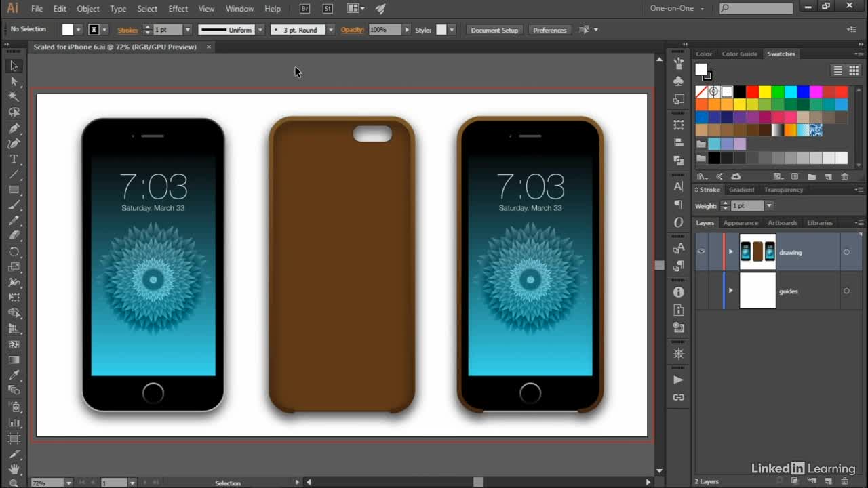Switch swatches to list view

pyautogui.click(x=838, y=70)
